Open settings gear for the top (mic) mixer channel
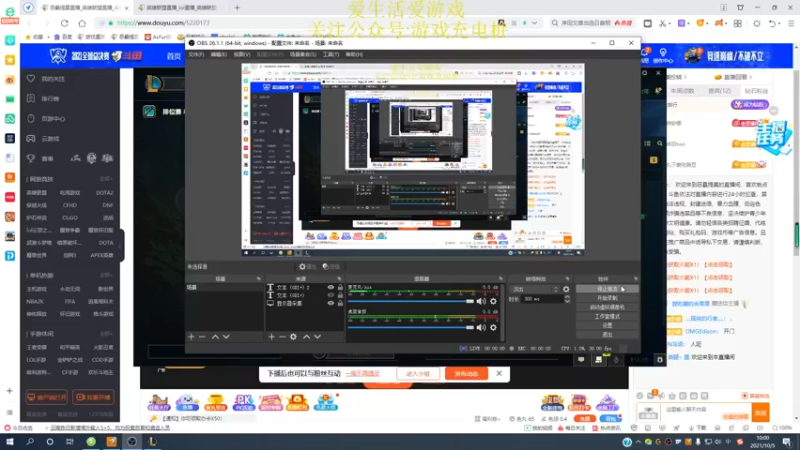The width and height of the screenshot is (800, 450). pos(493,301)
